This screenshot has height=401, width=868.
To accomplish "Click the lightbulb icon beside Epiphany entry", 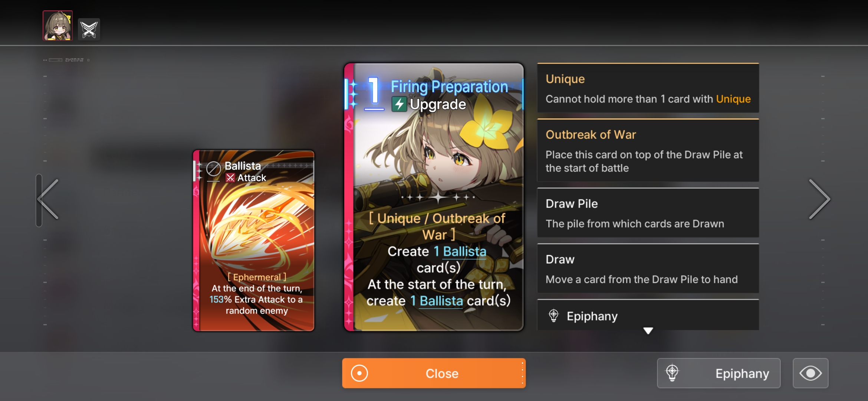I will point(553,316).
